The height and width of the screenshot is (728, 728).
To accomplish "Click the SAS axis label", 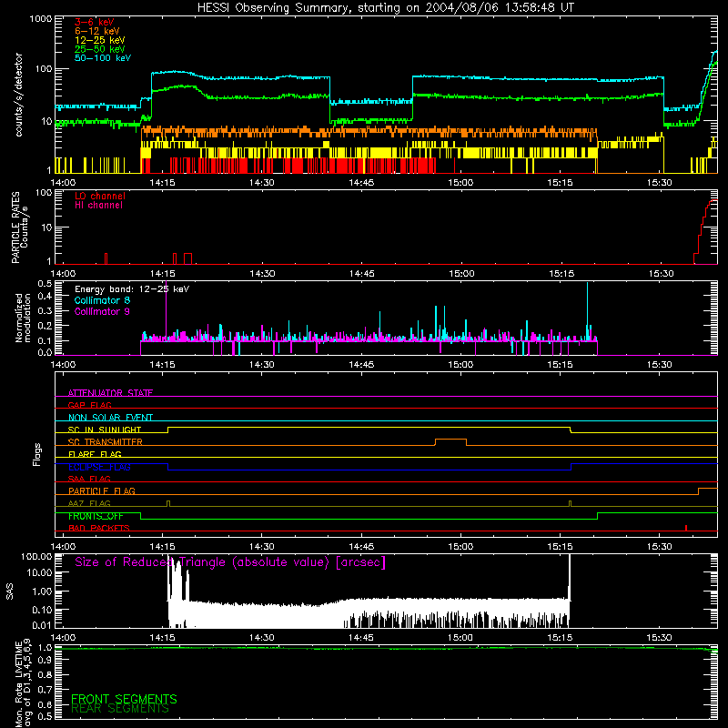I will pyautogui.click(x=9, y=591).
